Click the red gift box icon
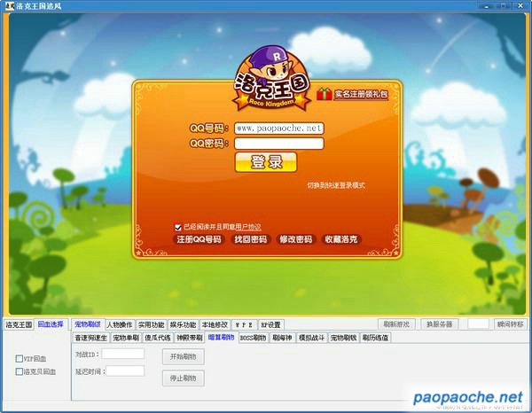Viewport: 532px width, 413px height. 325,94
